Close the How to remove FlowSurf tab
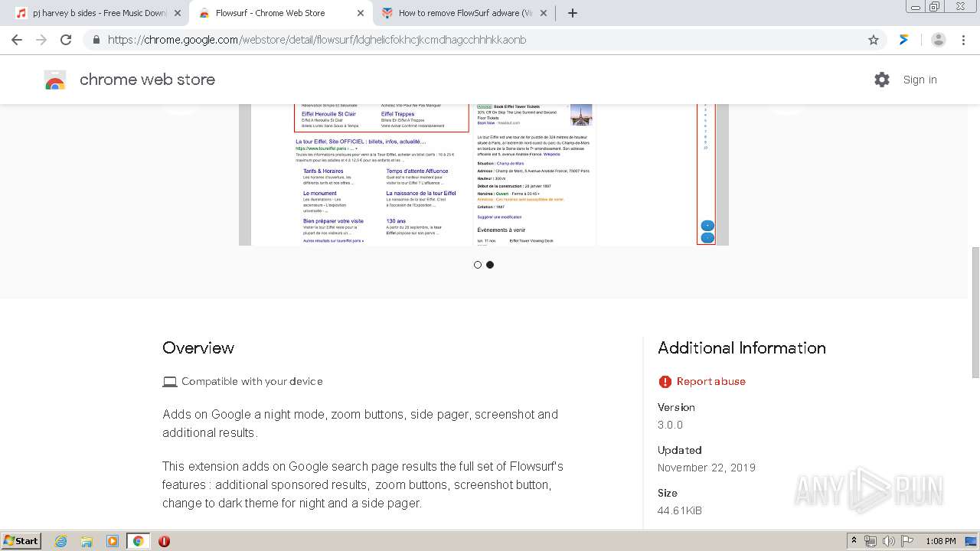The height and width of the screenshot is (551, 980). 544,13
